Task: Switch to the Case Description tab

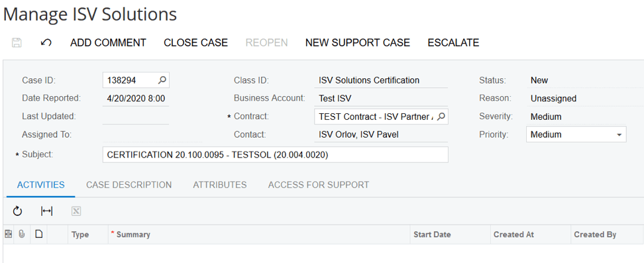Action: [129, 185]
